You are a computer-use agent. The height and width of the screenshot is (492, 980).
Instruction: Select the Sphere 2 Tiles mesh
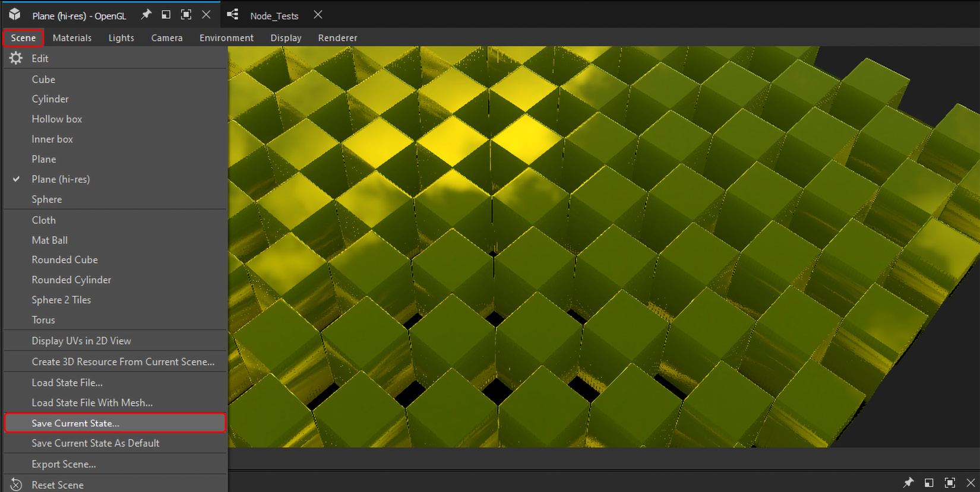116,300
